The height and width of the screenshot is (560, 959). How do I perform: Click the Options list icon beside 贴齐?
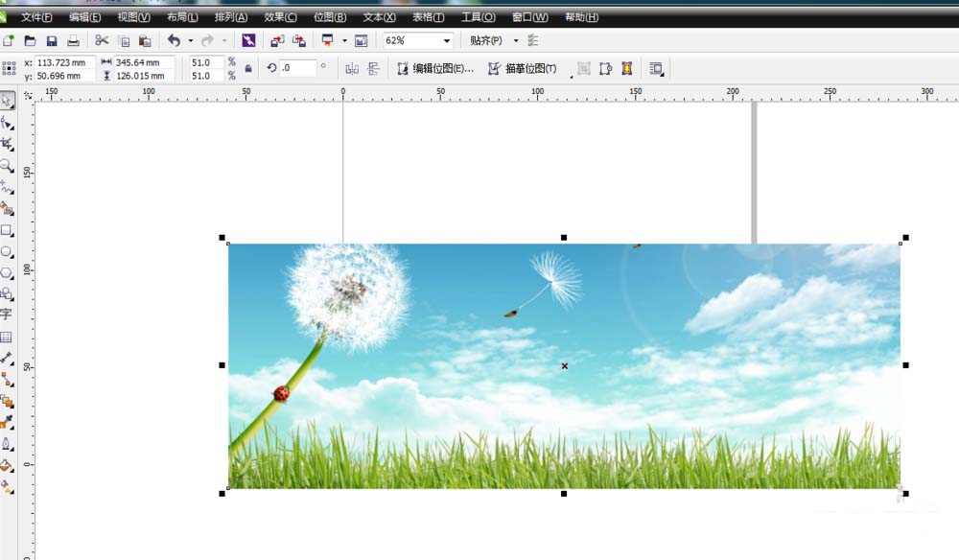click(x=532, y=41)
